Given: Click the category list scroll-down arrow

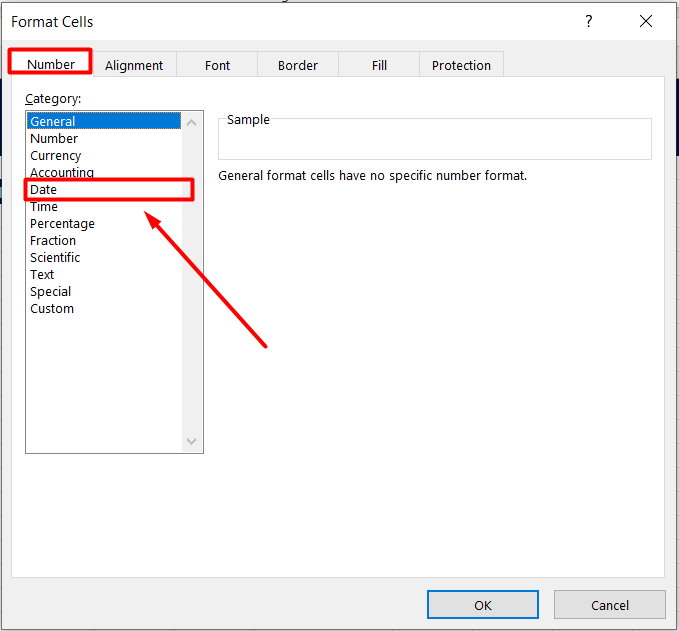Looking at the screenshot, I should tap(191, 441).
